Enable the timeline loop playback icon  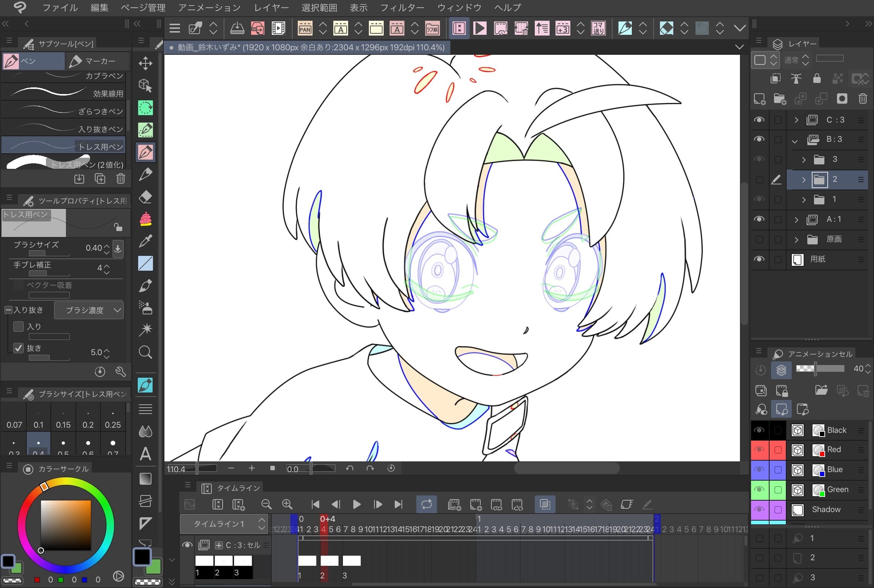(426, 504)
